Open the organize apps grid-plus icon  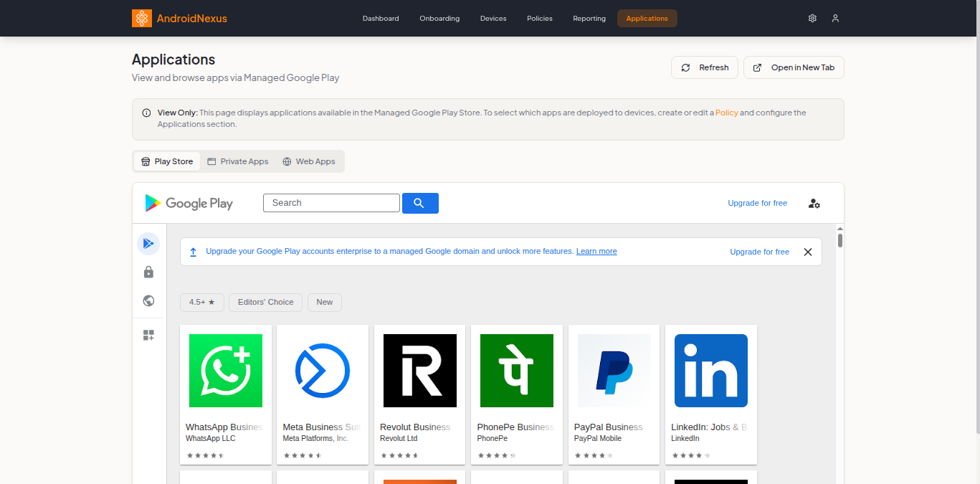(x=148, y=335)
